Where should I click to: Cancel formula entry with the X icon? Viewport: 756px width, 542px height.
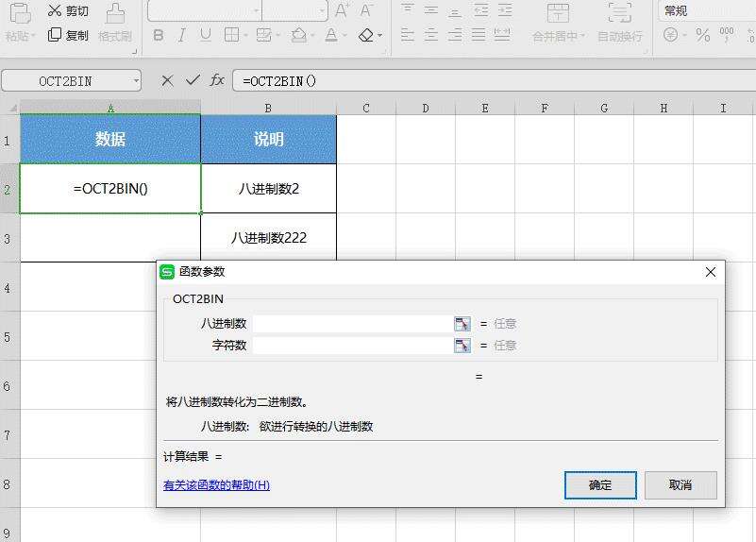pyautogui.click(x=167, y=80)
